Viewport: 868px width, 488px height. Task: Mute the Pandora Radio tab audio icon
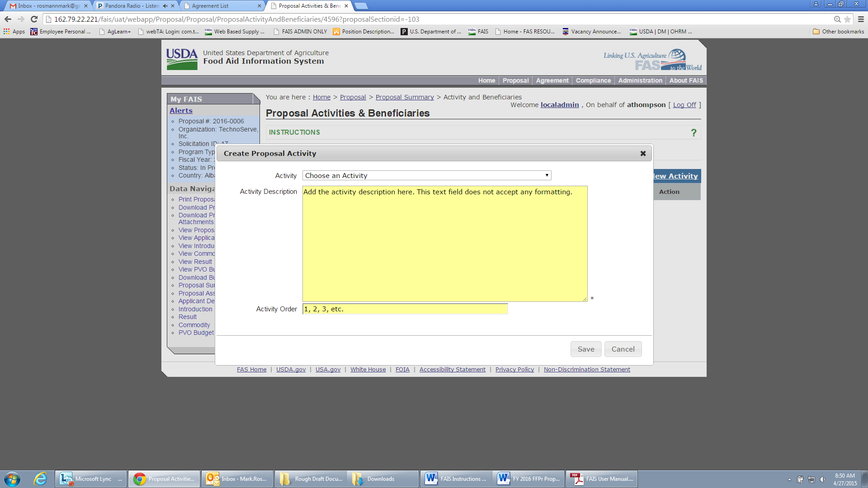tap(165, 6)
